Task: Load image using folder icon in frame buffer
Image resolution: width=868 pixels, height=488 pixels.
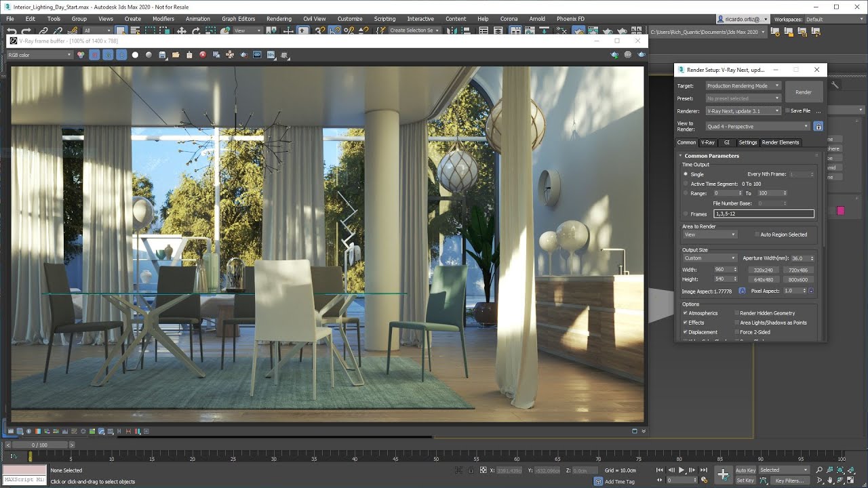Action: coord(176,55)
